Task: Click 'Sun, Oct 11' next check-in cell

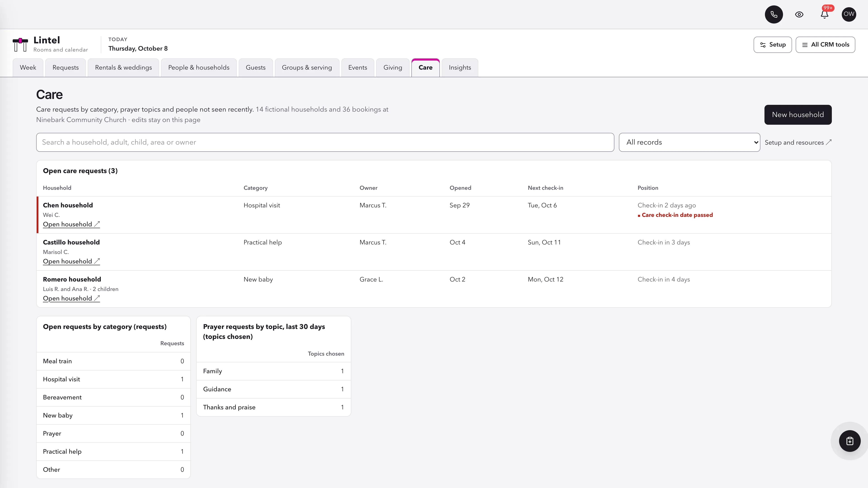Action: click(x=544, y=242)
